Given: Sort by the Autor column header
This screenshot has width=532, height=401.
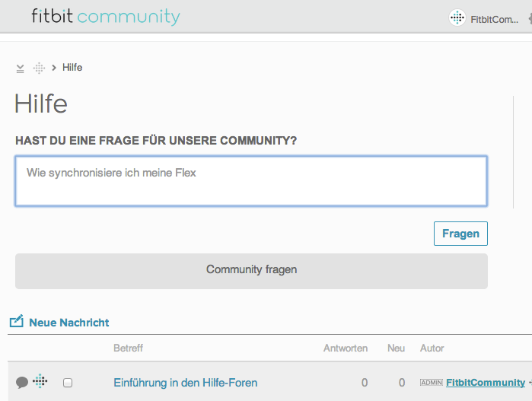Looking at the screenshot, I should [432, 348].
